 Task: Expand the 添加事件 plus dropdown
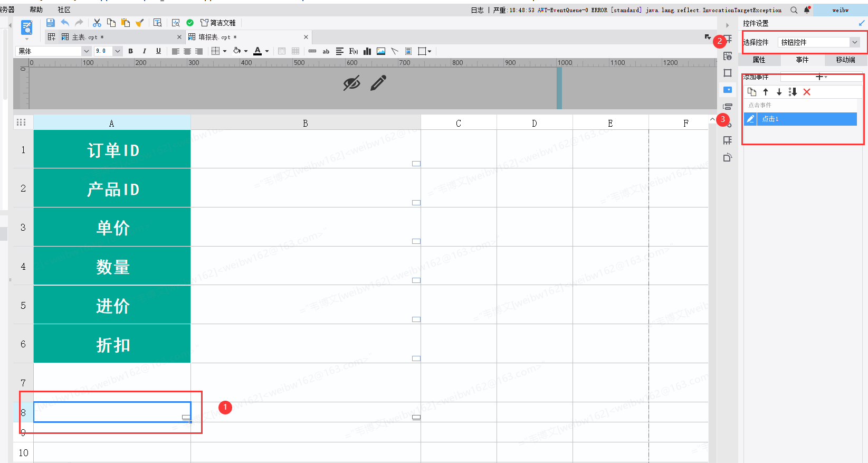pos(821,77)
